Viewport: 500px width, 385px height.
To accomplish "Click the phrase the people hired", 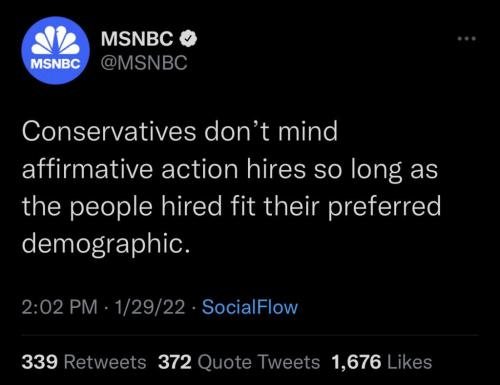I will coord(122,206).
